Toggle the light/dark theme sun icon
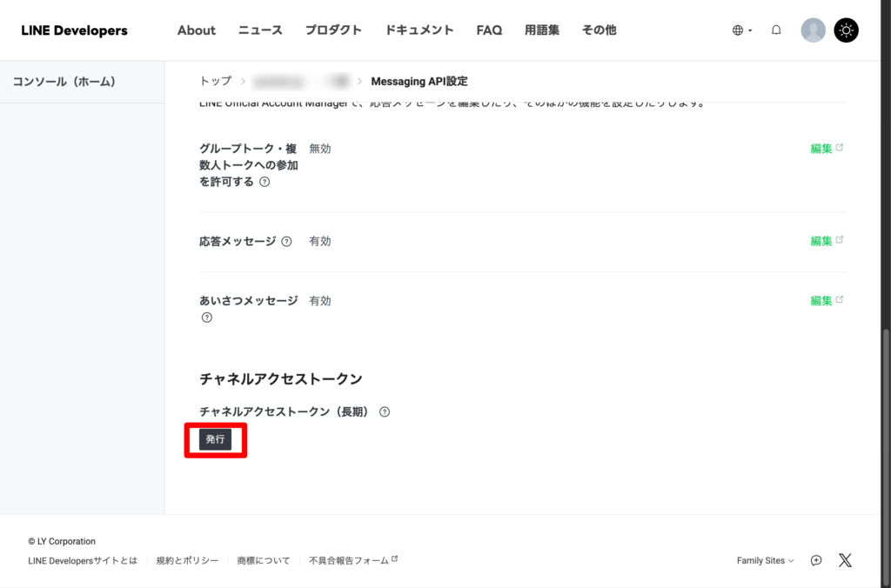This screenshot has height=588, width=891. (x=846, y=30)
